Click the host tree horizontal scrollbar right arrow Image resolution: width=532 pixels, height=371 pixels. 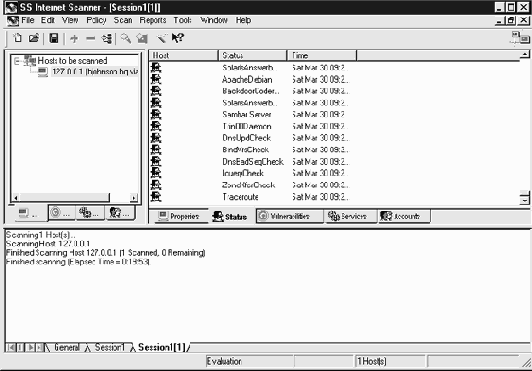[x=134, y=198]
